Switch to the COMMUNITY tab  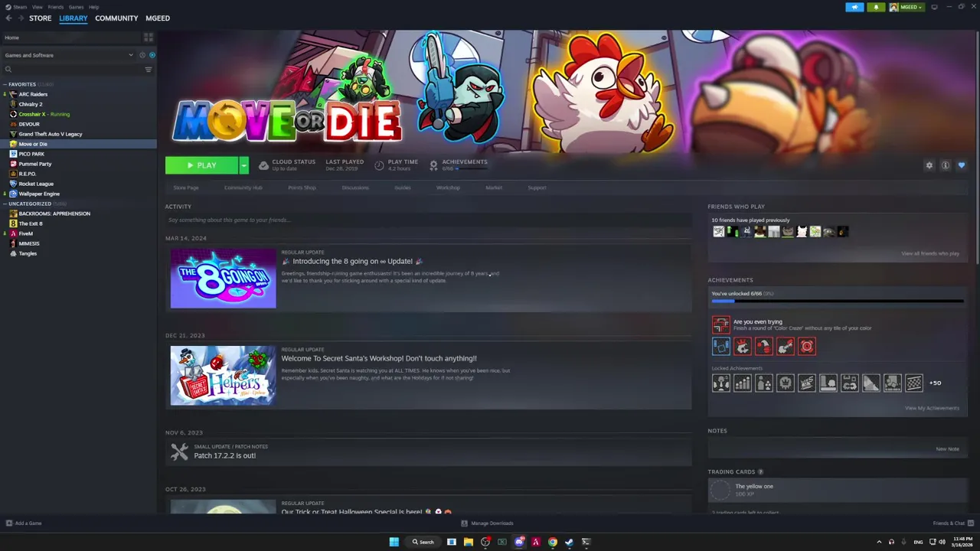tap(116, 18)
